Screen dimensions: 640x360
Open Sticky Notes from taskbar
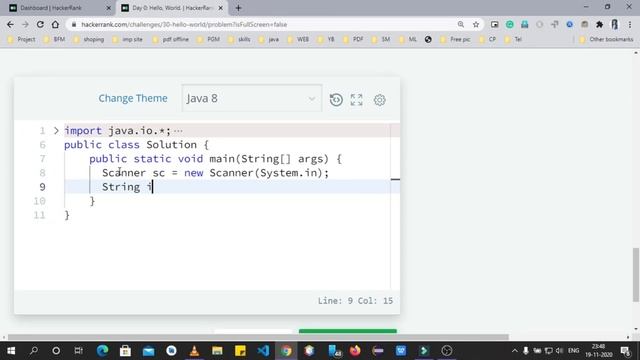(x=240, y=351)
